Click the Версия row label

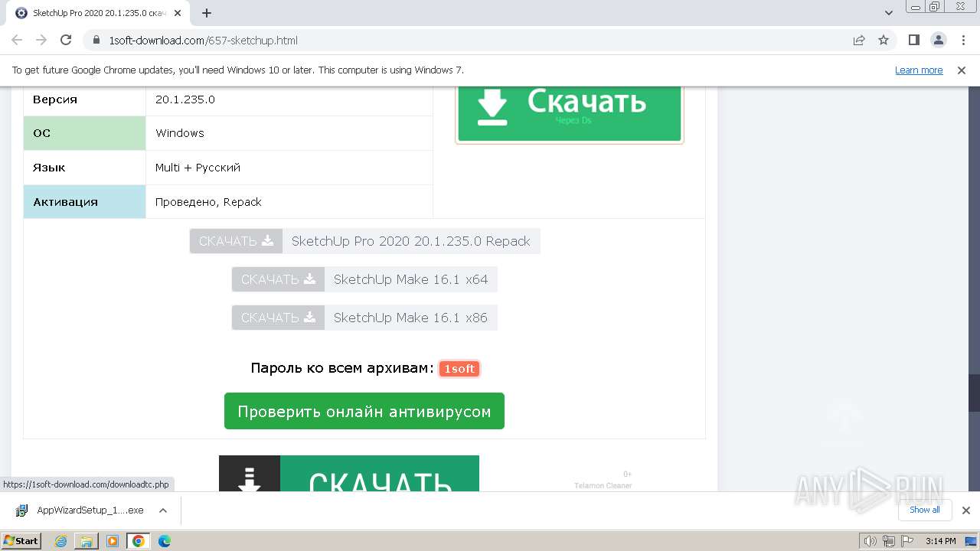pos(85,99)
